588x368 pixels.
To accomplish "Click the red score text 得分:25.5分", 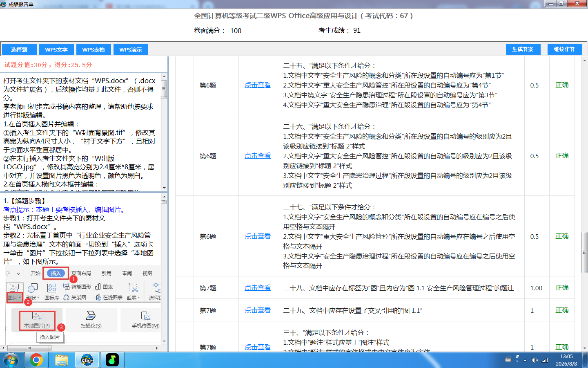I will (x=73, y=65).
